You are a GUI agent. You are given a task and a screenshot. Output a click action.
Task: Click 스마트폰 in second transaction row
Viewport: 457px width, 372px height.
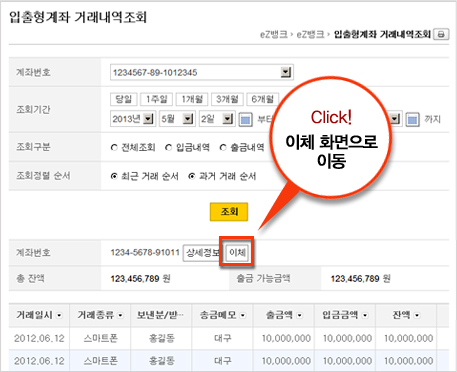pos(100,361)
